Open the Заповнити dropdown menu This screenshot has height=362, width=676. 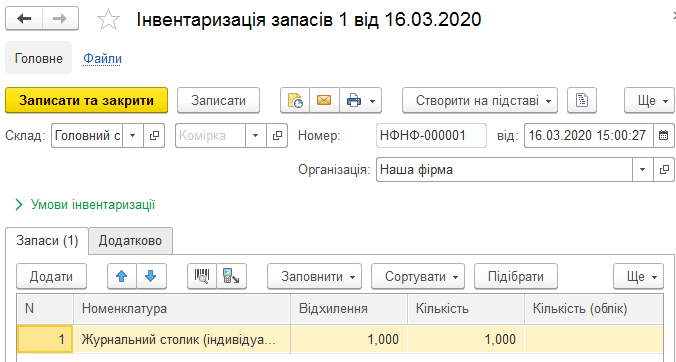314,276
